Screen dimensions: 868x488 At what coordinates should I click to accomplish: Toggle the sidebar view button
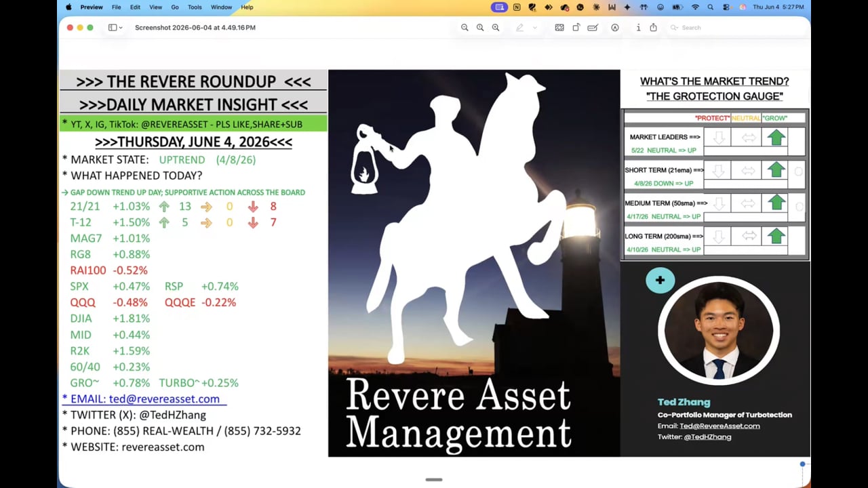click(x=113, y=28)
